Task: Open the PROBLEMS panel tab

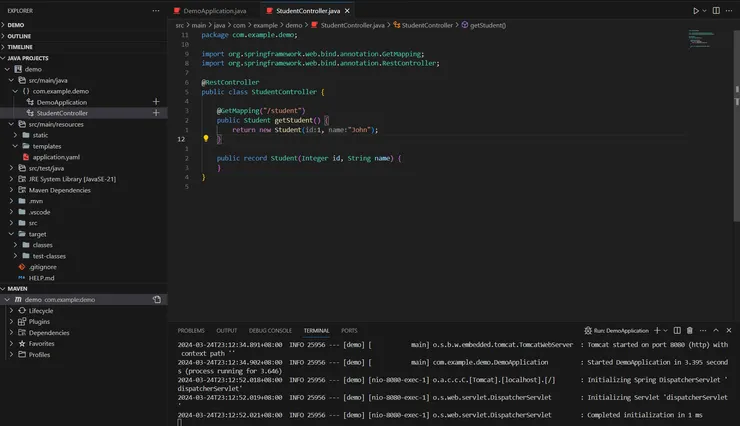Action: (191, 330)
